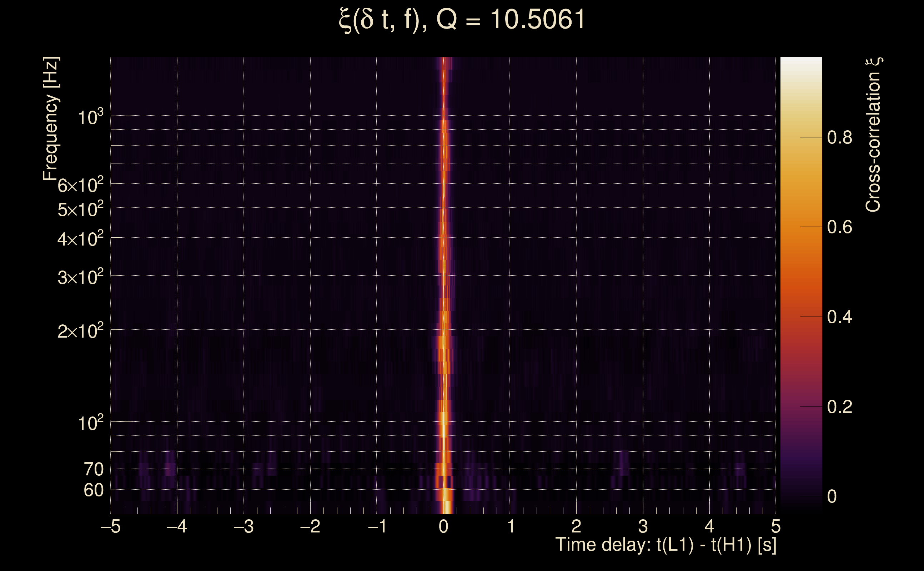This screenshot has height=571, width=924.
Task: Click the 0.4 tick label on colorbar
Action: 839,317
